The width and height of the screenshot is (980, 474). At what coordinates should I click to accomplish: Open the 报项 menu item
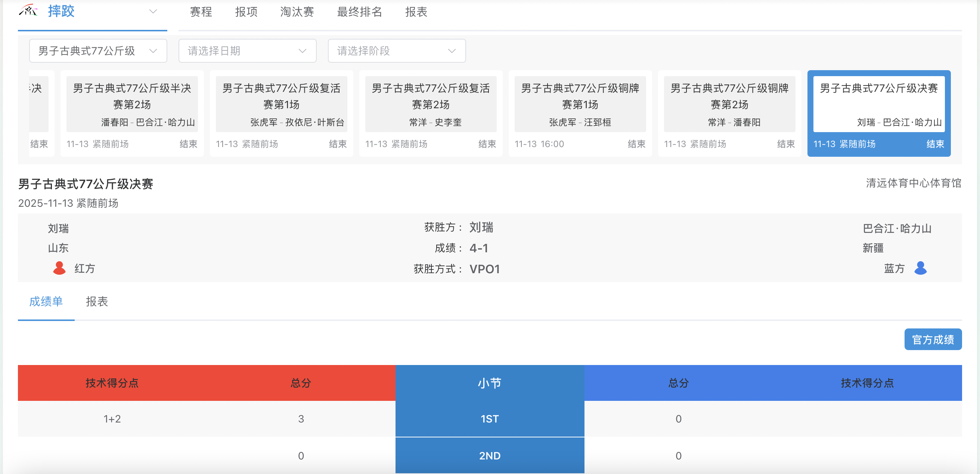pos(246,12)
